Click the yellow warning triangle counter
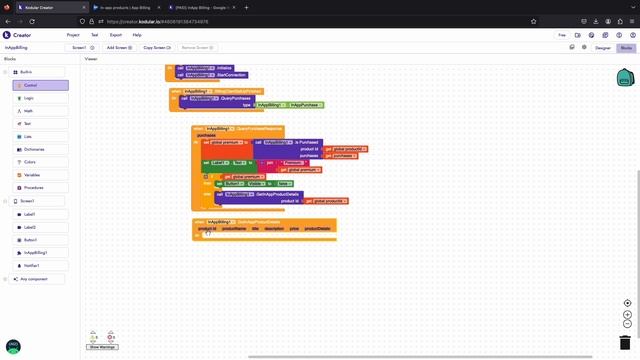The height and width of the screenshot is (360, 640). [x=93, y=337]
